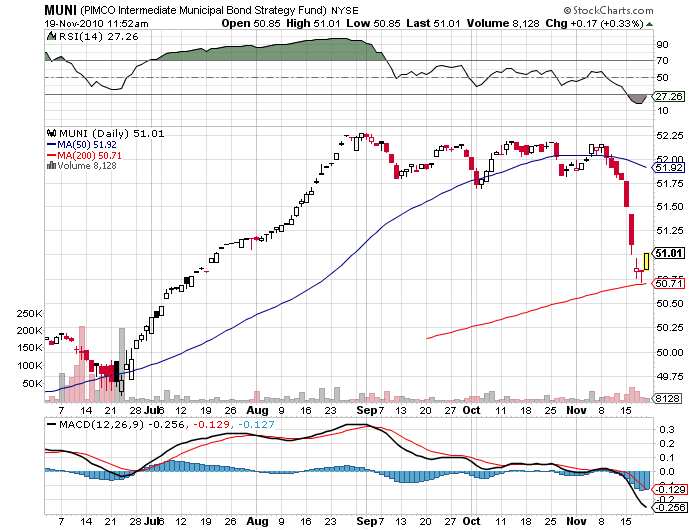Screen dimensions: 700x530
Task: Click the Sep label on the price axis
Action: (x=366, y=410)
